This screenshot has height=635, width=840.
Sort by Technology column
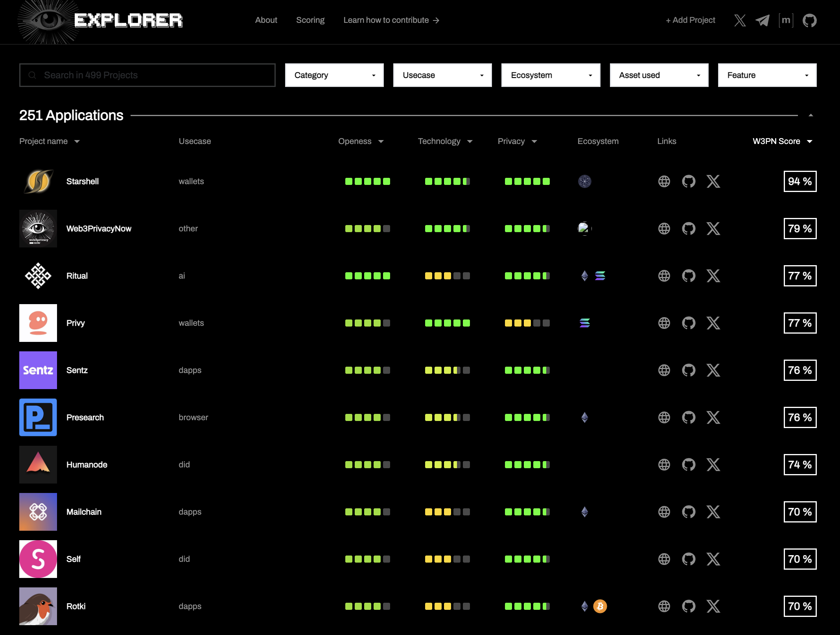pos(445,141)
